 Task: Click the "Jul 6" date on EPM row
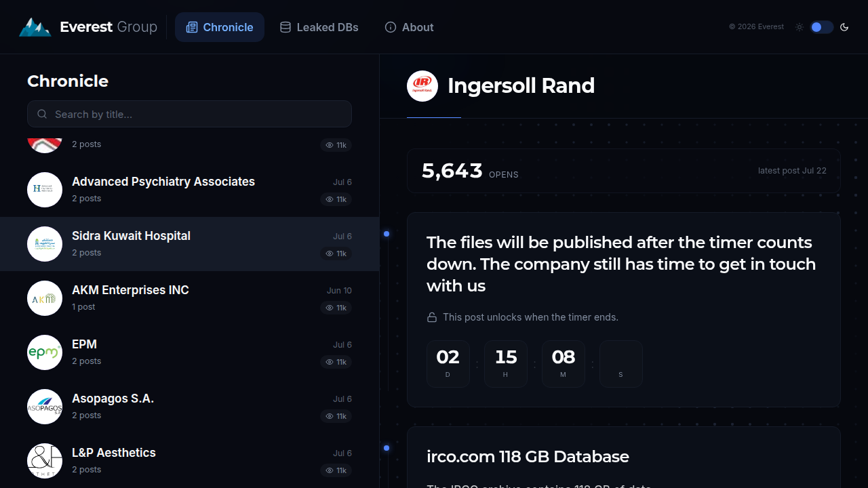[x=342, y=345]
